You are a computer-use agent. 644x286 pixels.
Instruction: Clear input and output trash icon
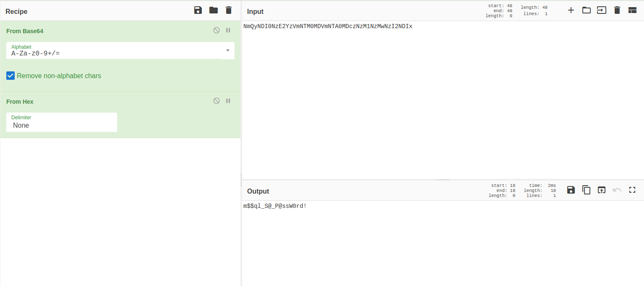click(x=617, y=10)
